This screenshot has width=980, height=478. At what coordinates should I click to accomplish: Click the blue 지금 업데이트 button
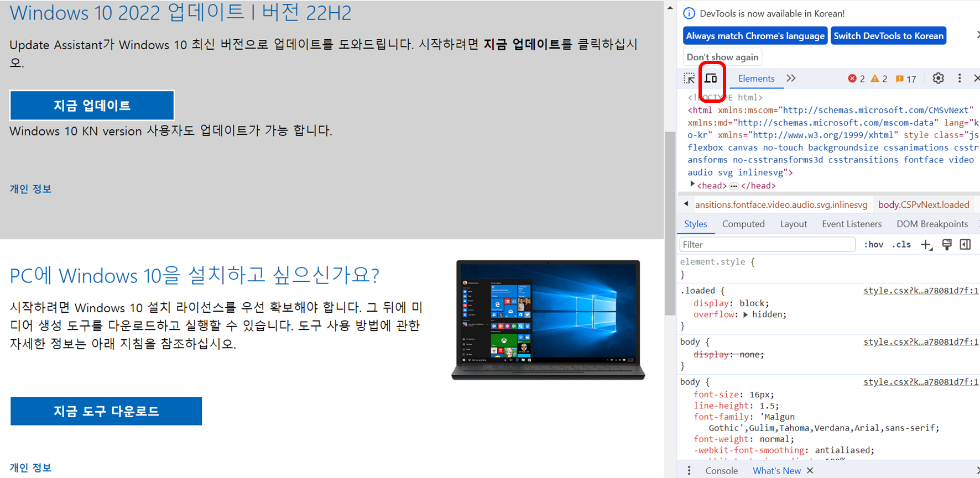click(x=92, y=105)
